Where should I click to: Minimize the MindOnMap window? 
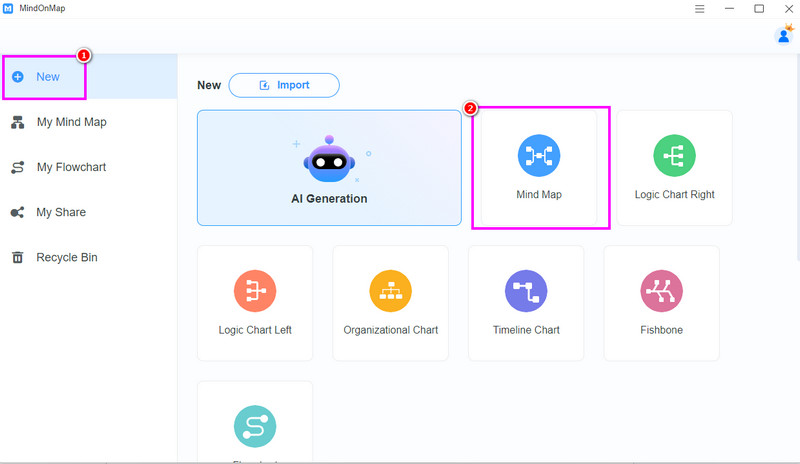pyautogui.click(x=730, y=9)
